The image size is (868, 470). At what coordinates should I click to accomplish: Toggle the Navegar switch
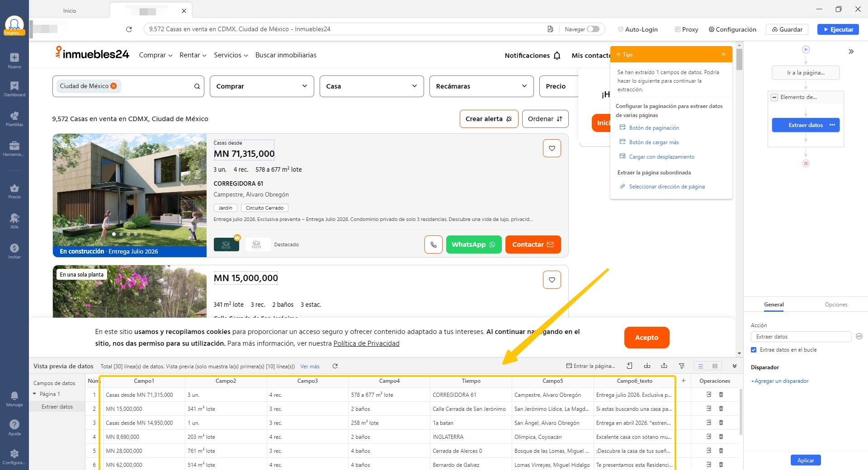[593, 29]
